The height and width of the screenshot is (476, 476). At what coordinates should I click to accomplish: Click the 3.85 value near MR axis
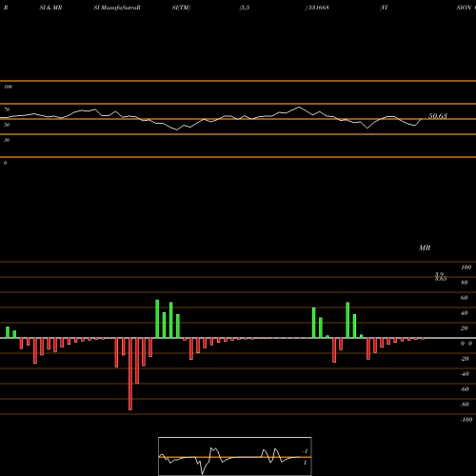441,279
